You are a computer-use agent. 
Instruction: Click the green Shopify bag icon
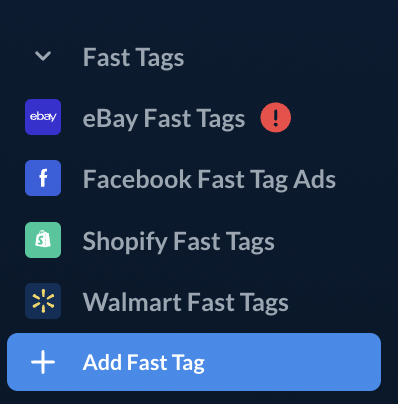coord(43,240)
